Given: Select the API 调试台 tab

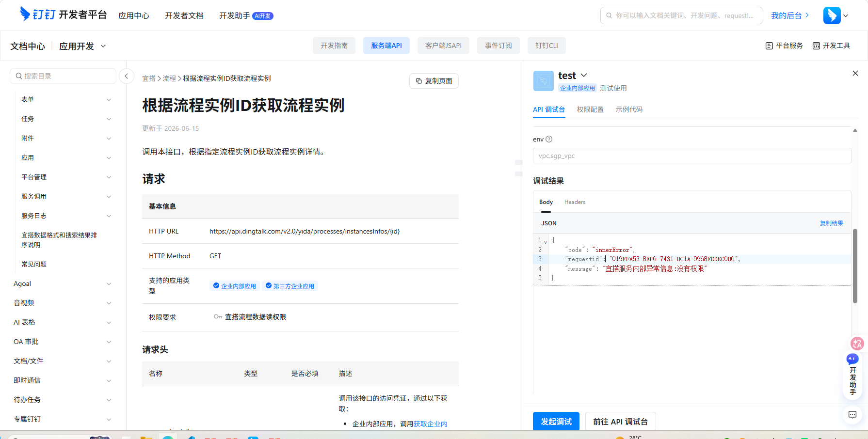Looking at the screenshot, I should pyautogui.click(x=549, y=110).
